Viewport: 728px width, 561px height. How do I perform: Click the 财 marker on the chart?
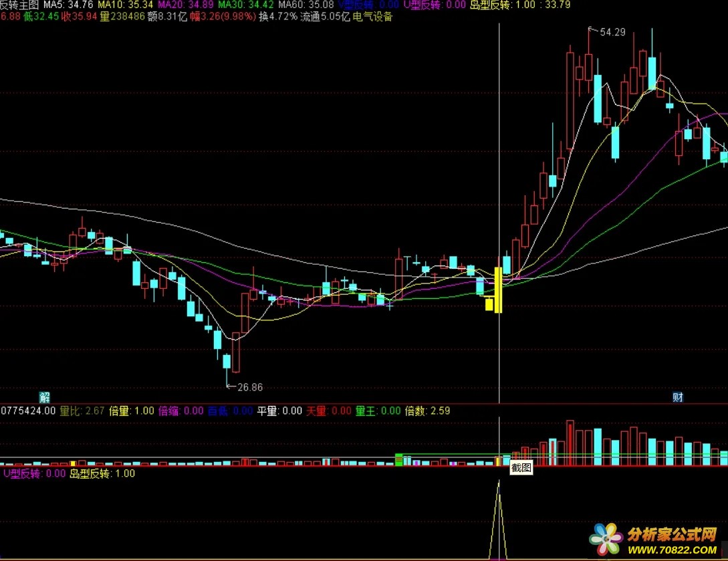point(678,397)
